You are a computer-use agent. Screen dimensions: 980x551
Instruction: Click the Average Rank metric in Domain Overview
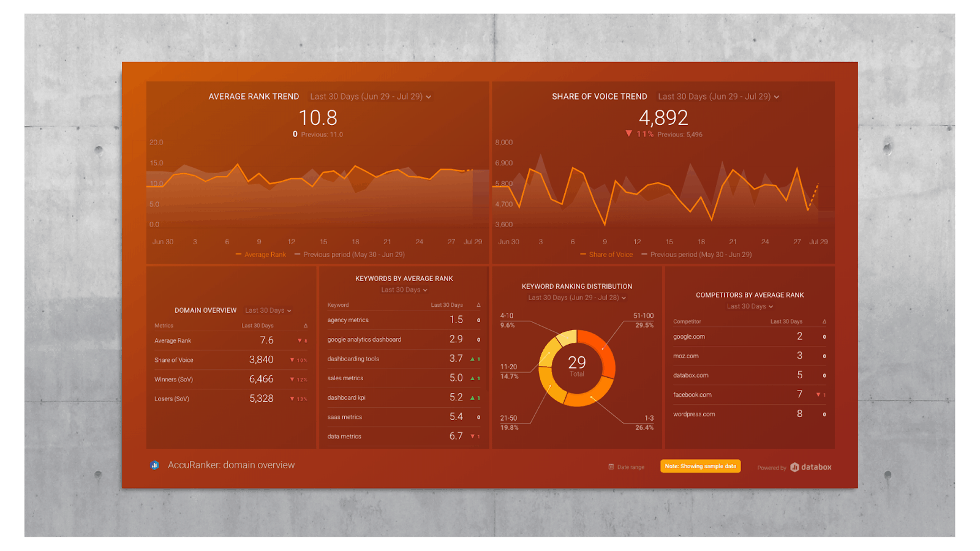[x=173, y=341]
